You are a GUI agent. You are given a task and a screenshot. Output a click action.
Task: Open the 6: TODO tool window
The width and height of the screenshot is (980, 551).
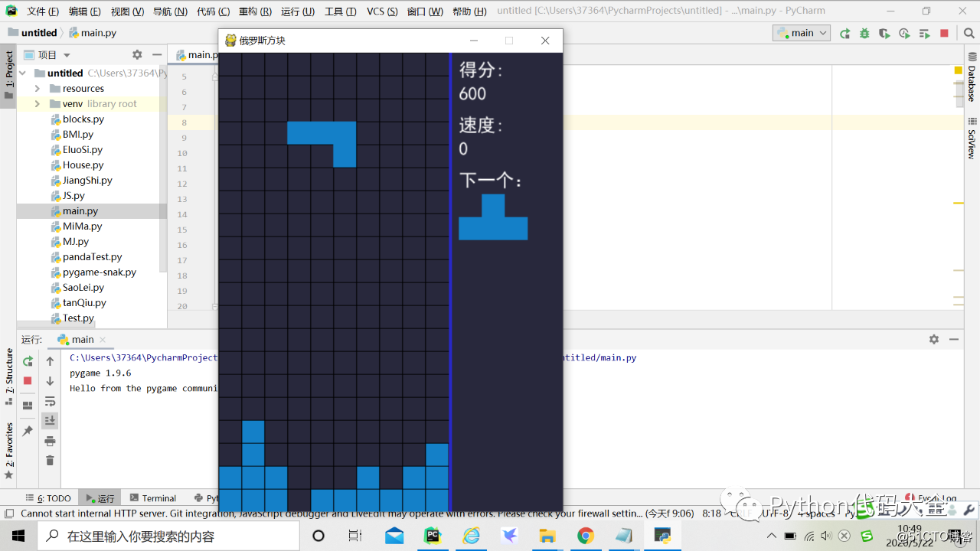pos(48,498)
